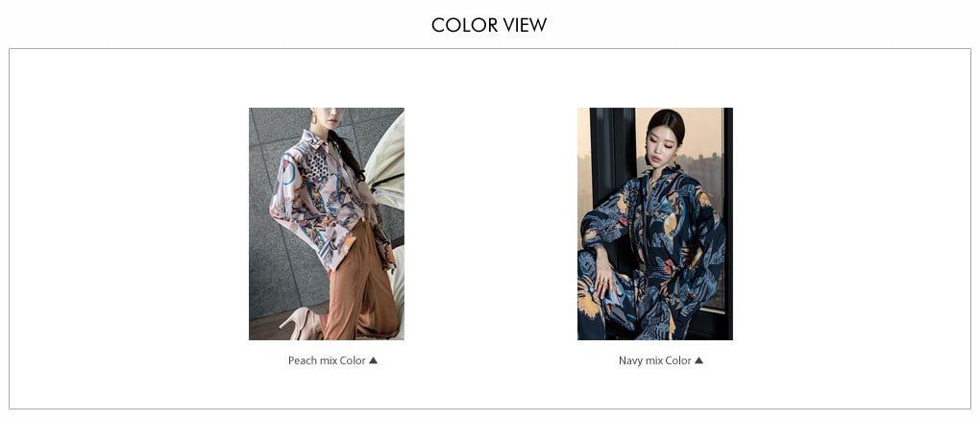Click the word Navy in the right caption
The width and height of the screenshot is (980, 422).
click(630, 360)
